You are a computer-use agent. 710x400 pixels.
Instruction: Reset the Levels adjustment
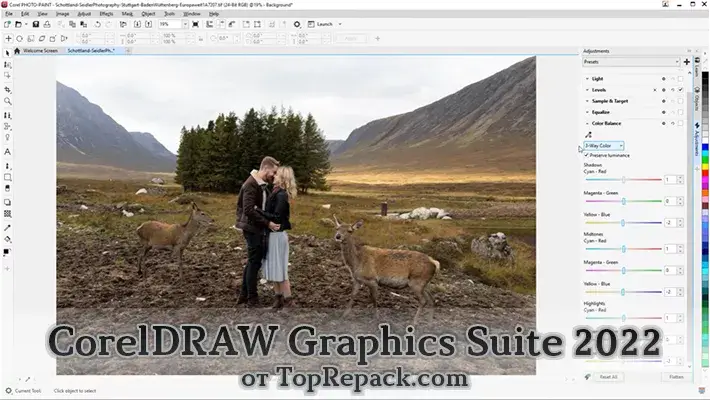pos(672,90)
